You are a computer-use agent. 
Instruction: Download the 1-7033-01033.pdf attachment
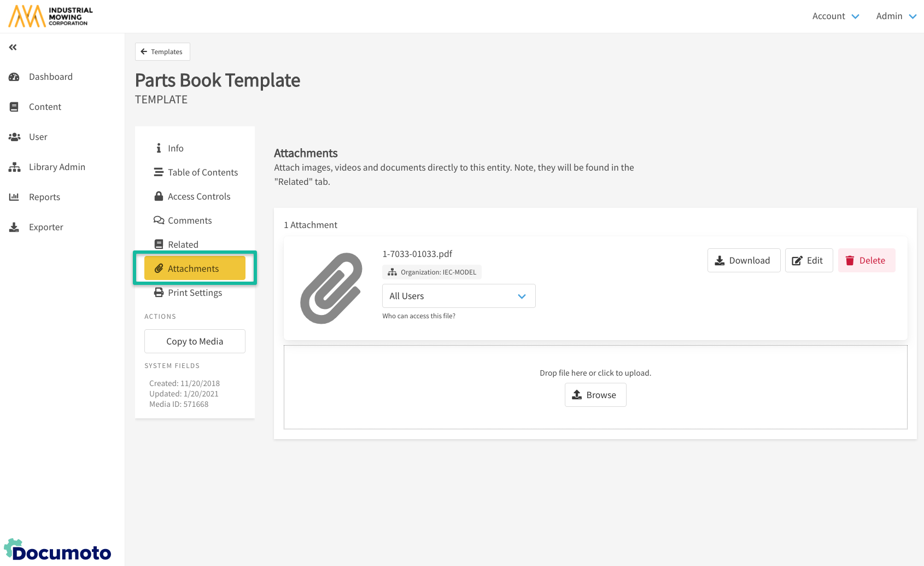click(744, 260)
